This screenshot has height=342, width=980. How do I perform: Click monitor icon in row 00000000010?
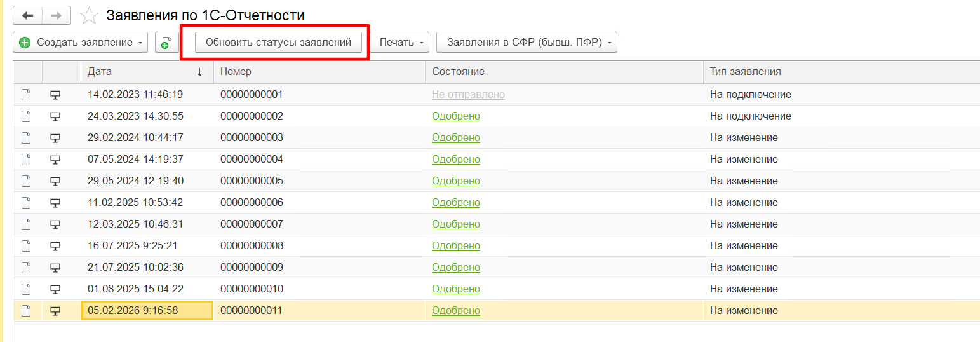(55, 289)
